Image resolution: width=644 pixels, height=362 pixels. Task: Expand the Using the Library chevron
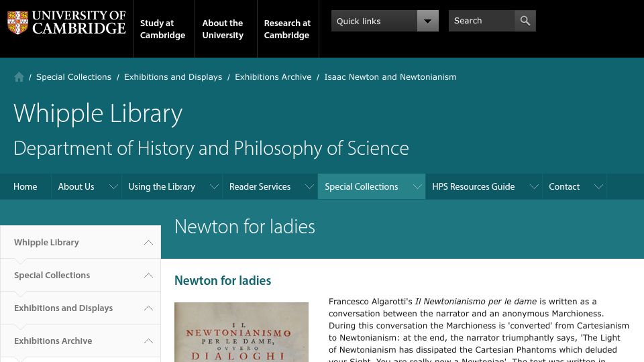point(214,187)
